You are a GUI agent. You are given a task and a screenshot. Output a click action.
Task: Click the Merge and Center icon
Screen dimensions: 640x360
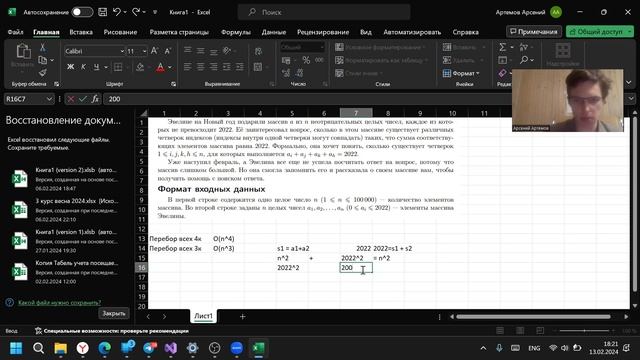click(x=258, y=67)
